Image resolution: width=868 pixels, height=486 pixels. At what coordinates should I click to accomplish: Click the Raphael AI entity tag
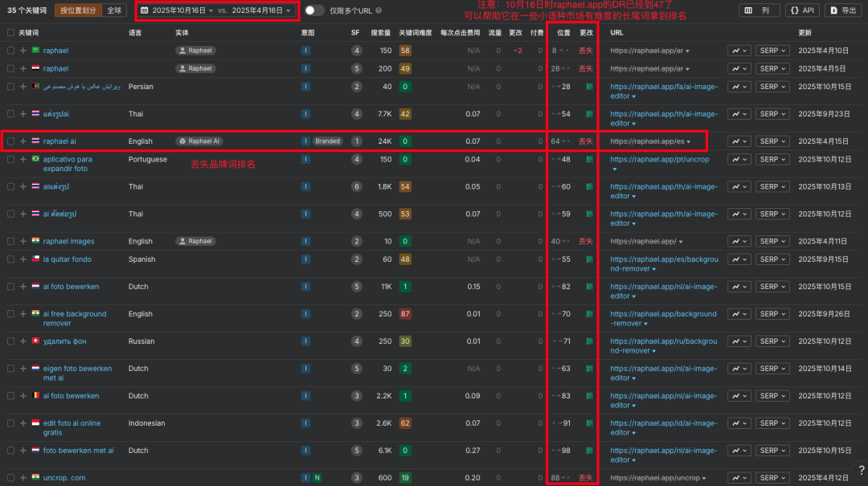click(x=200, y=141)
